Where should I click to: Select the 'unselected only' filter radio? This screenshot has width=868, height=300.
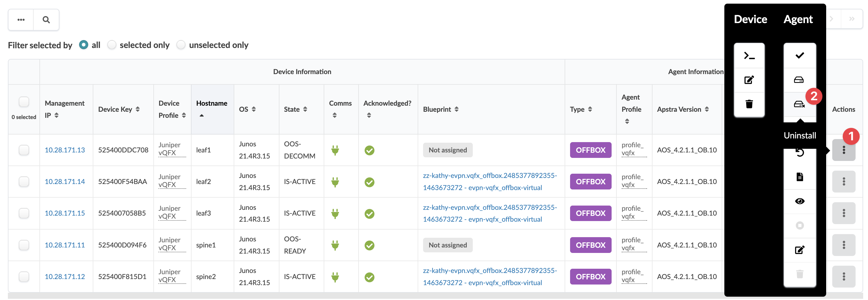tap(181, 45)
